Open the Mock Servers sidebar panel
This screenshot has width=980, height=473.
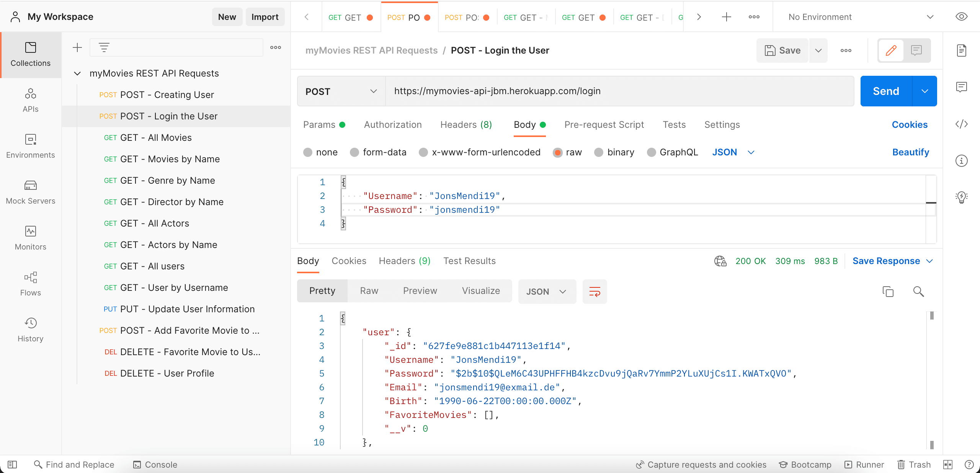click(x=30, y=192)
